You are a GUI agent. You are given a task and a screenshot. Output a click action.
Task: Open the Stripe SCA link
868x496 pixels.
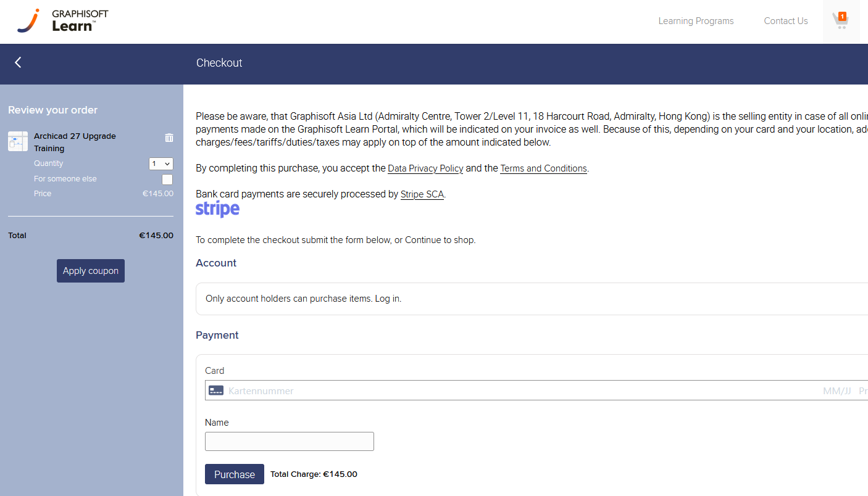click(422, 194)
